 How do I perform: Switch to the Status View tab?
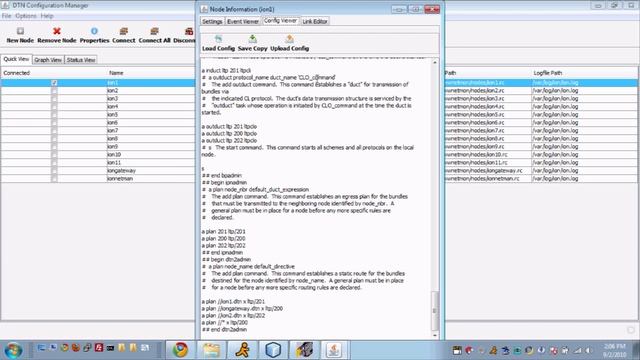pos(81,60)
